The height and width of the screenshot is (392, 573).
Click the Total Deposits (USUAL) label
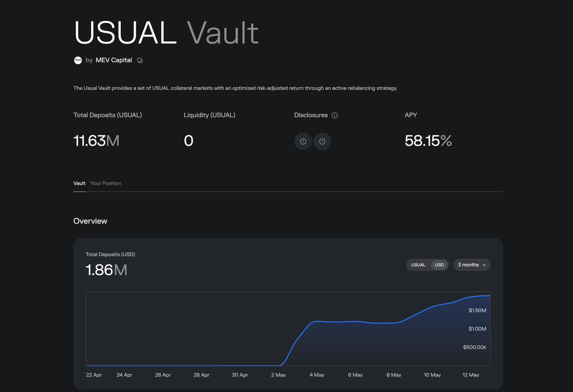(107, 115)
